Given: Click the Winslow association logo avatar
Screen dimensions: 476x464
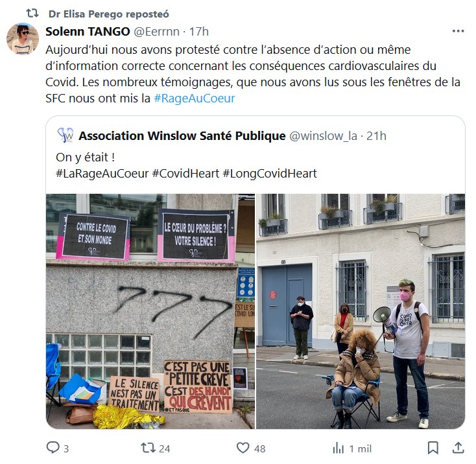Looking at the screenshot, I should pos(65,135).
